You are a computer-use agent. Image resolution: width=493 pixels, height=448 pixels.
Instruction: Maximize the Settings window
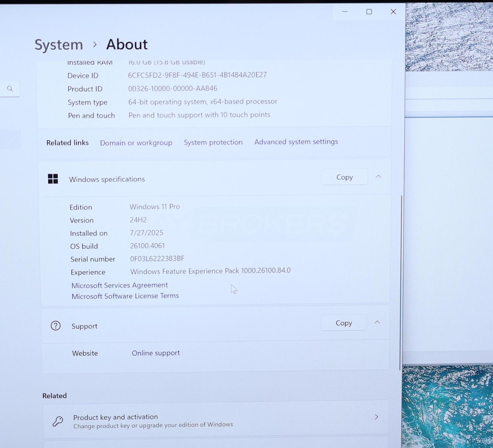click(x=369, y=12)
